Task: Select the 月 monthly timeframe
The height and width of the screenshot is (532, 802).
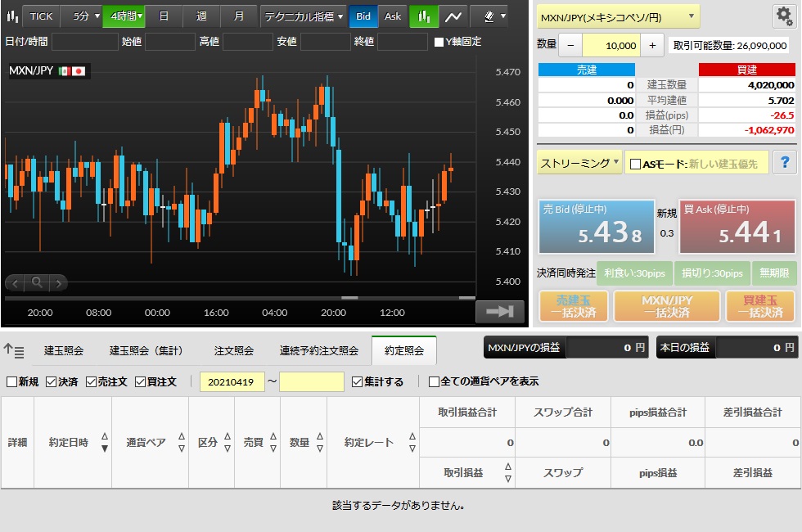Action: [x=239, y=16]
